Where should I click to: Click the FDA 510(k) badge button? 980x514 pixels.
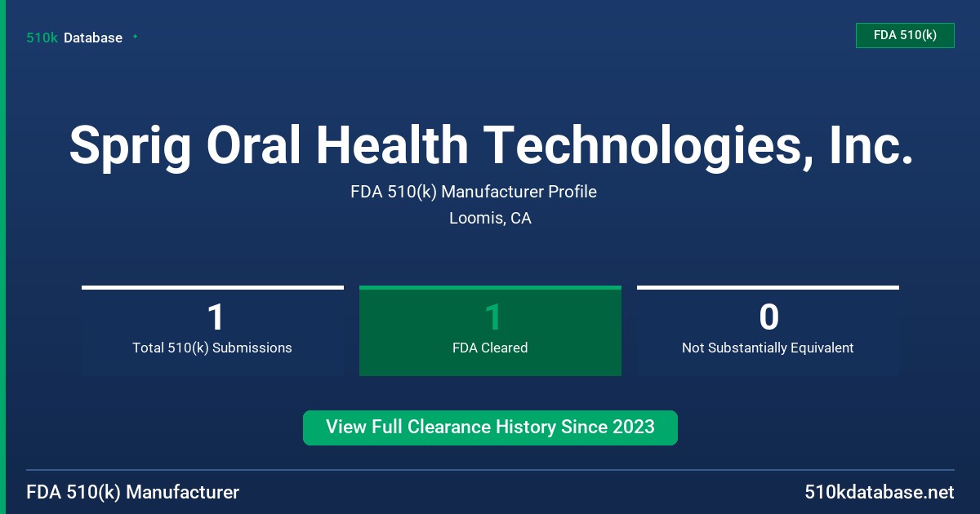(x=905, y=35)
